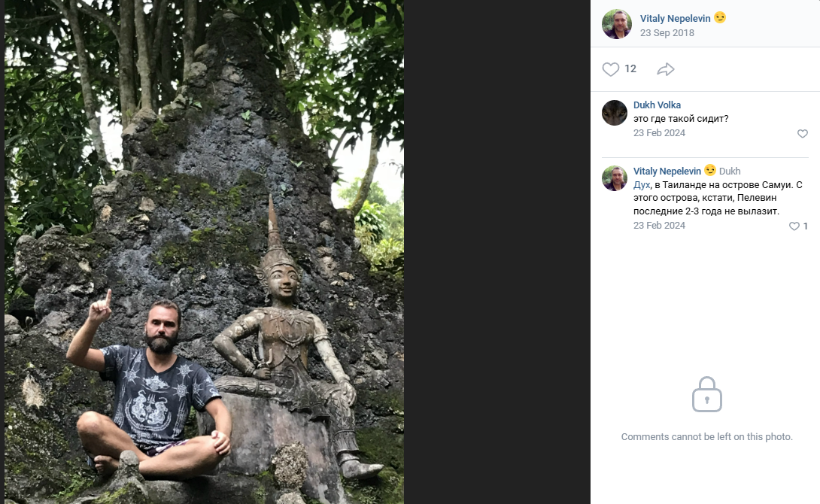This screenshot has width=820, height=504.
Task: Like Dukh Volka's comment with the heart
Action: pos(802,134)
